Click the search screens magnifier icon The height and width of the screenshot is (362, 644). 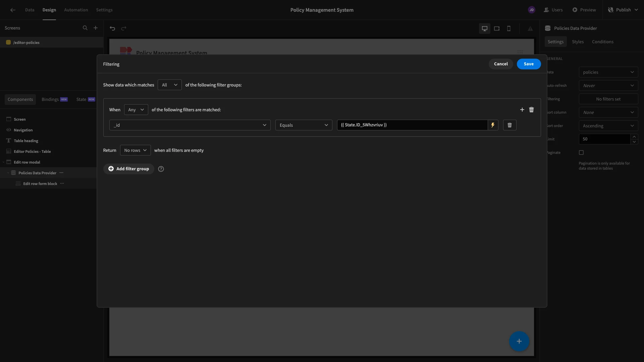85,28
